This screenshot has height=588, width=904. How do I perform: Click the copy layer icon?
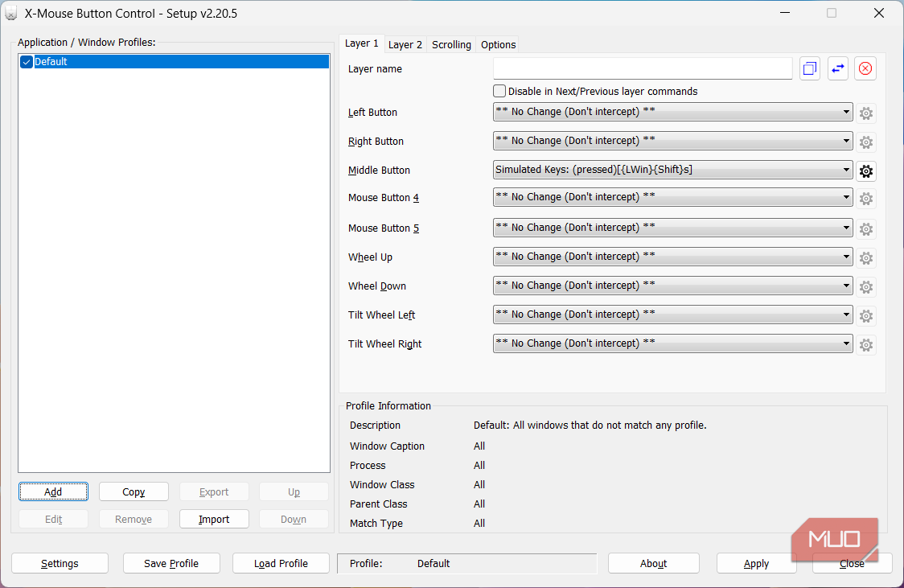pyautogui.click(x=809, y=68)
